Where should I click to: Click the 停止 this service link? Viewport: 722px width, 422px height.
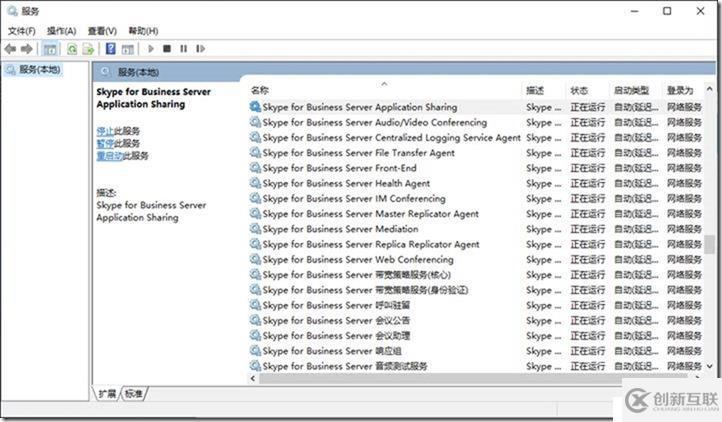pyautogui.click(x=105, y=131)
